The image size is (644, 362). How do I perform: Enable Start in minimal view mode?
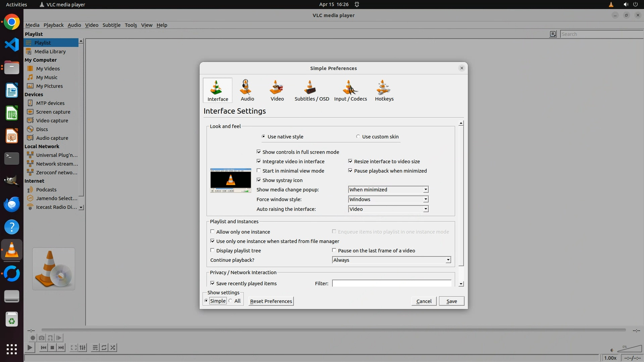(x=259, y=171)
